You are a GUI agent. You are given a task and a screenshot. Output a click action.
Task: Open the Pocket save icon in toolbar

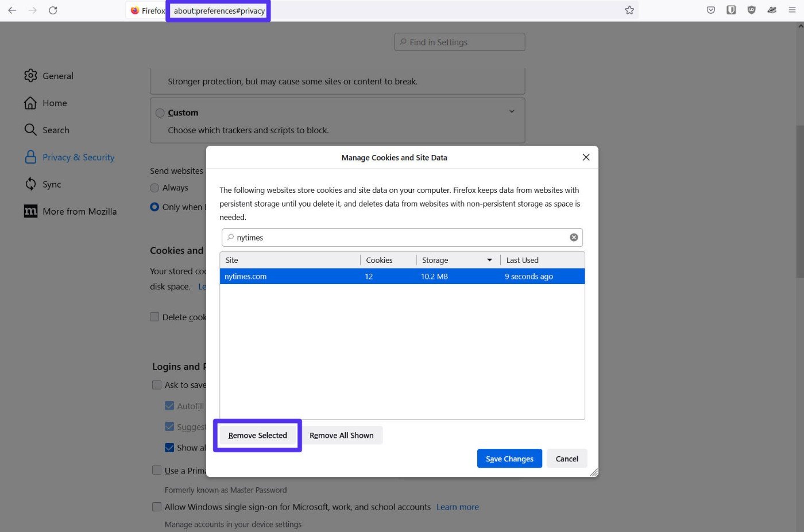(711, 10)
